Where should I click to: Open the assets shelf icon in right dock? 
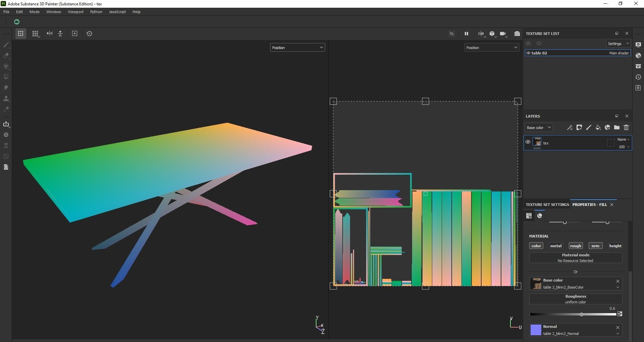pyautogui.click(x=638, y=66)
